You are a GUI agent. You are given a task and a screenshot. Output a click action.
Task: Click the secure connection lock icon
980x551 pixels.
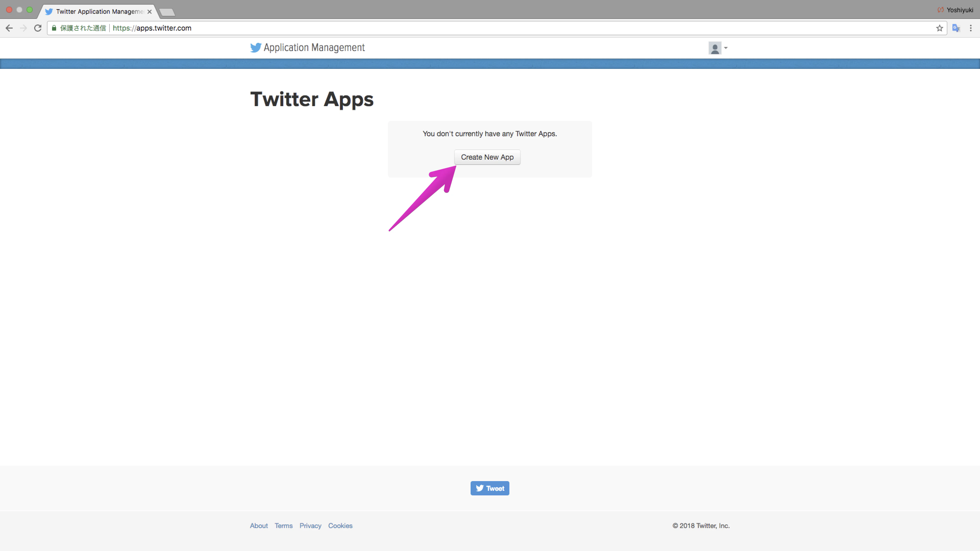pyautogui.click(x=54, y=28)
